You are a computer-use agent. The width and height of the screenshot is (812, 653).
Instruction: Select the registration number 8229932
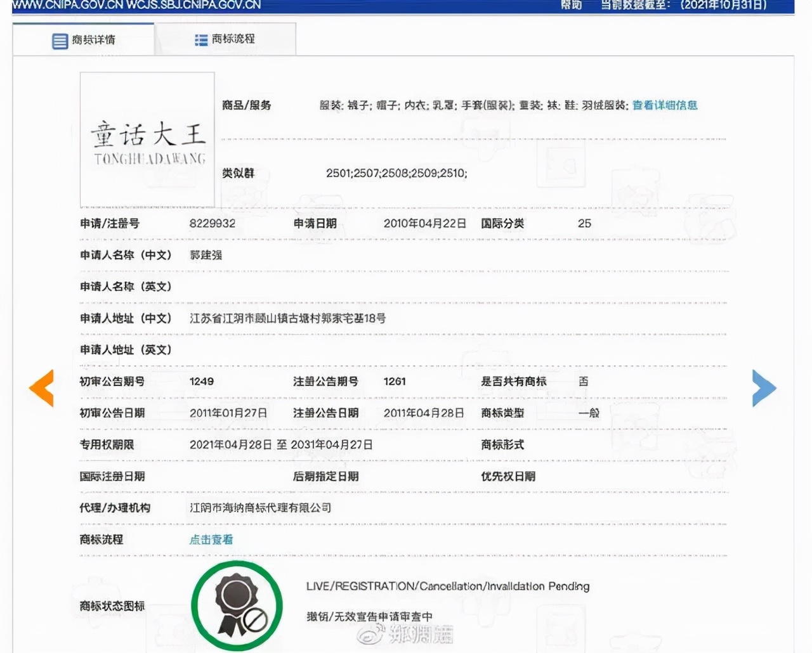point(213,223)
